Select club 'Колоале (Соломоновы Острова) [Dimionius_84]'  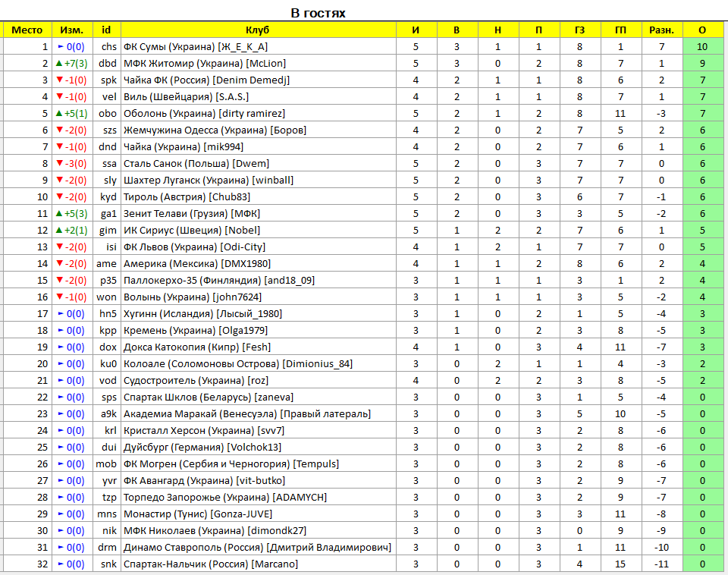[x=238, y=365]
